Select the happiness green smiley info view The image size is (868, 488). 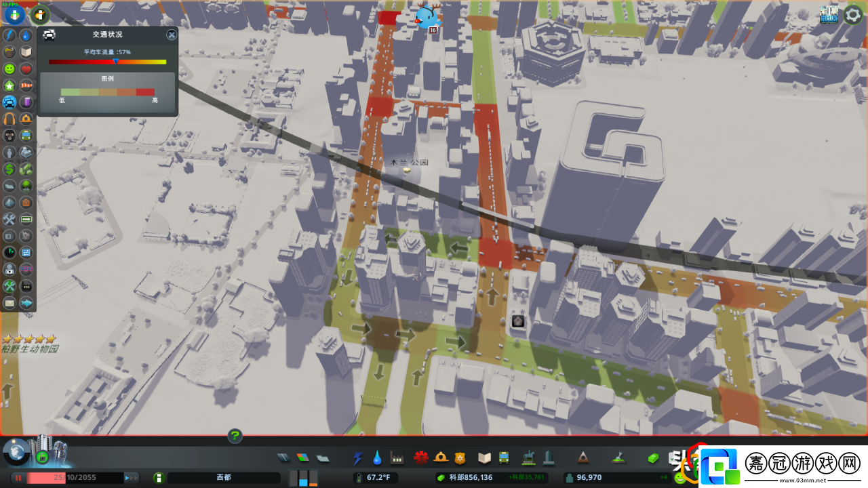click(9, 69)
